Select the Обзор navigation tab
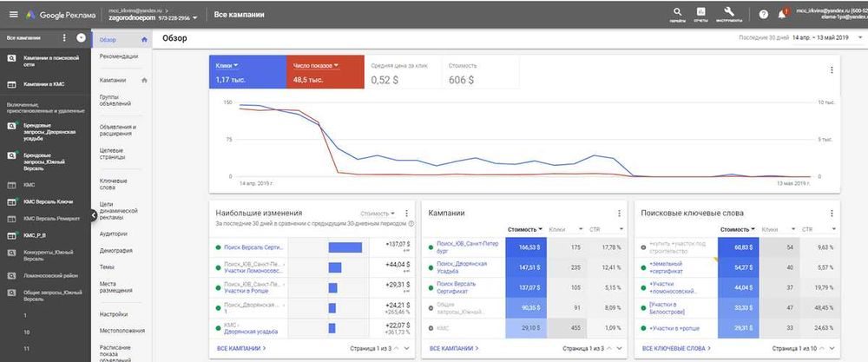This screenshot has width=868, height=362. pos(122,40)
